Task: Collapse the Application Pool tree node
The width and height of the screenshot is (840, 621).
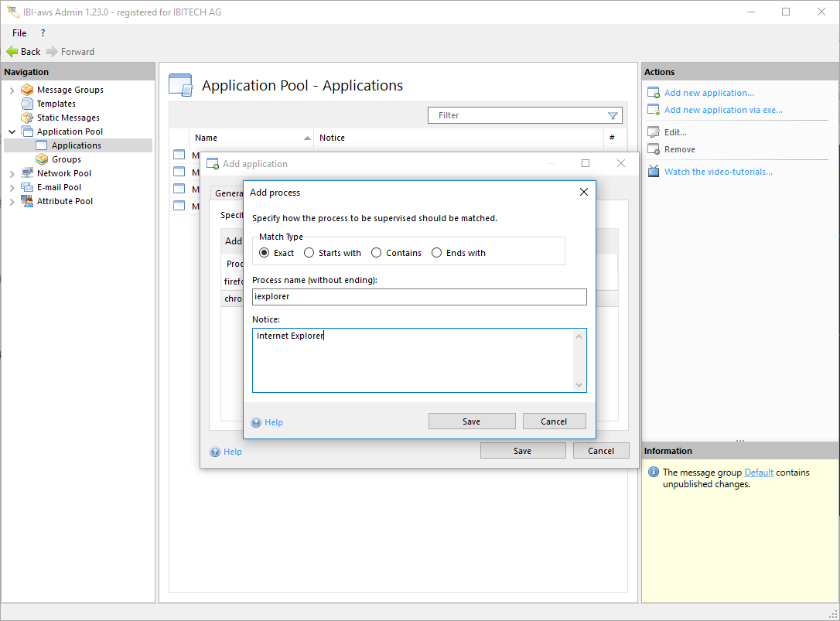Action: pyautogui.click(x=12, y=131)
